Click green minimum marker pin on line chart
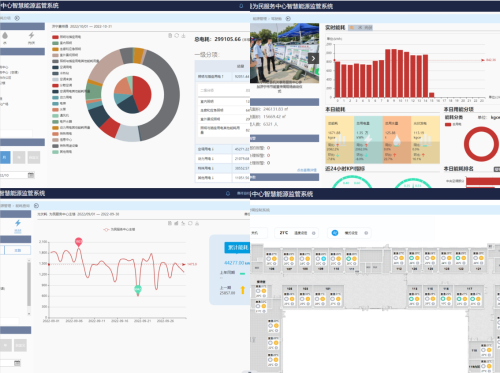 138,290
